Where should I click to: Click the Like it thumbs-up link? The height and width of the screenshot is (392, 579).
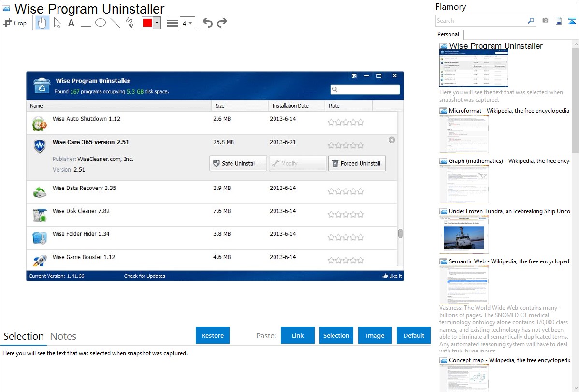[392, 276]
